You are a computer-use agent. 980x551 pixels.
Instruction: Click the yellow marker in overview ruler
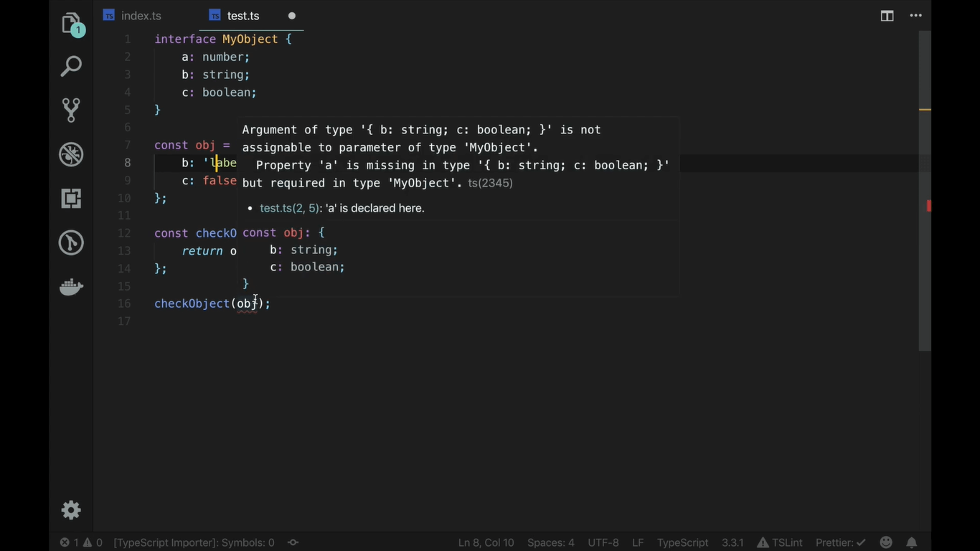tap(925, 110)
